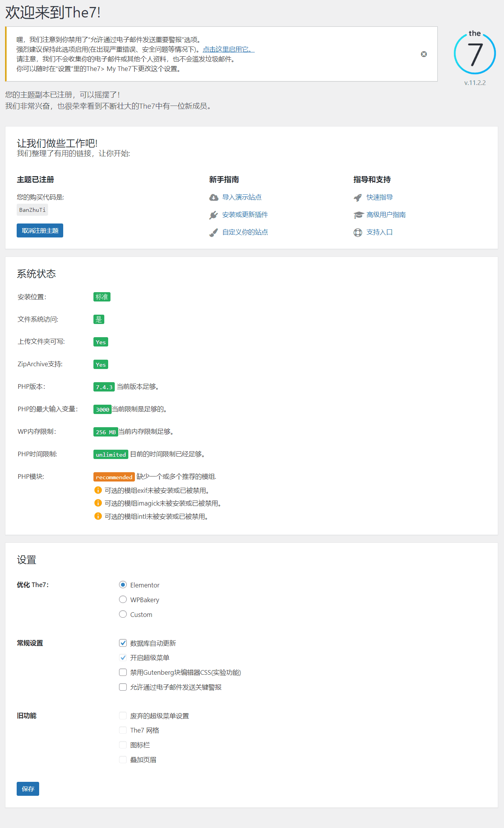Click the lifebuoy icon beside 支持入口
The image size is (504, 828).
[x=358, y=232]
